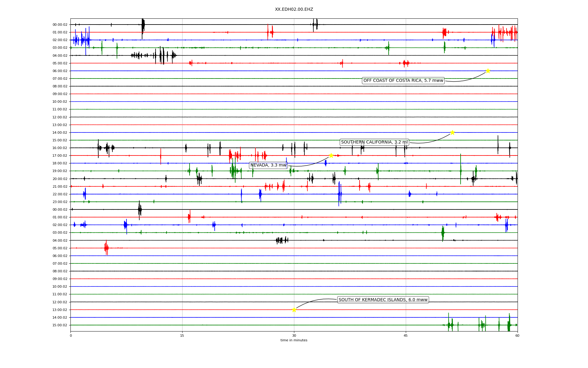The width and height of the screenshot is (588, 368).
Task: Click the 30 minute x-axis tick label
Action: [x=294, y=335]
